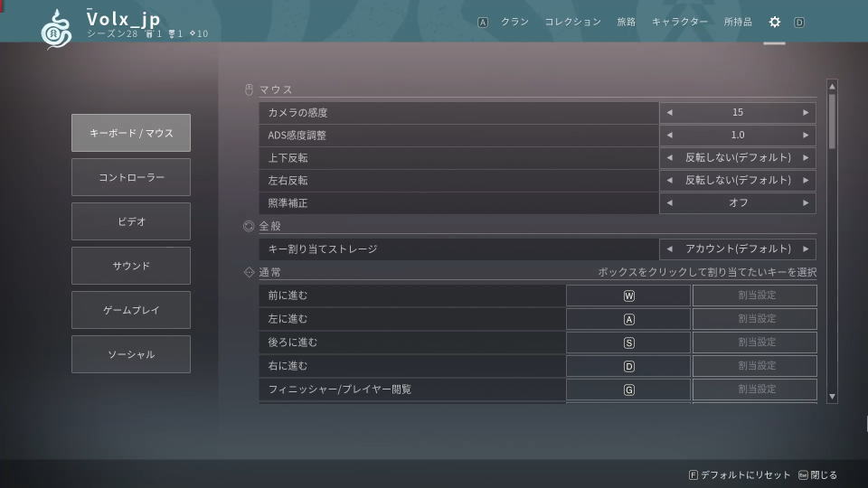Click 閉じる at the bottom right
The image size is (868, 488).
(817, 475)
